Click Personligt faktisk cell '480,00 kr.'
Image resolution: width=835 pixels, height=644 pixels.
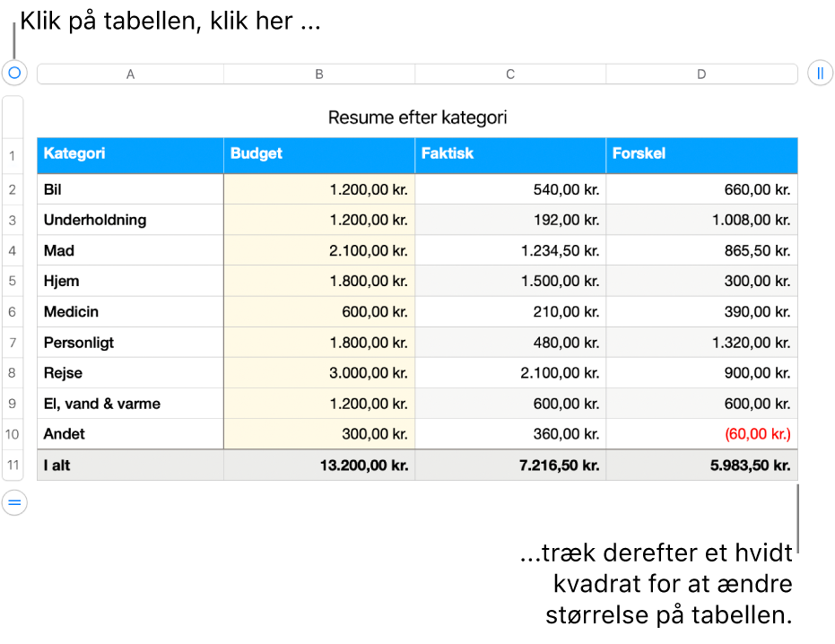pyautogui.click(x=510, y=342)
